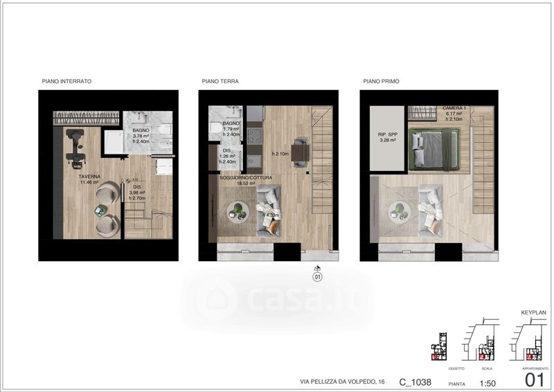Click the APPARTAMENTO caption

[535, 368]
